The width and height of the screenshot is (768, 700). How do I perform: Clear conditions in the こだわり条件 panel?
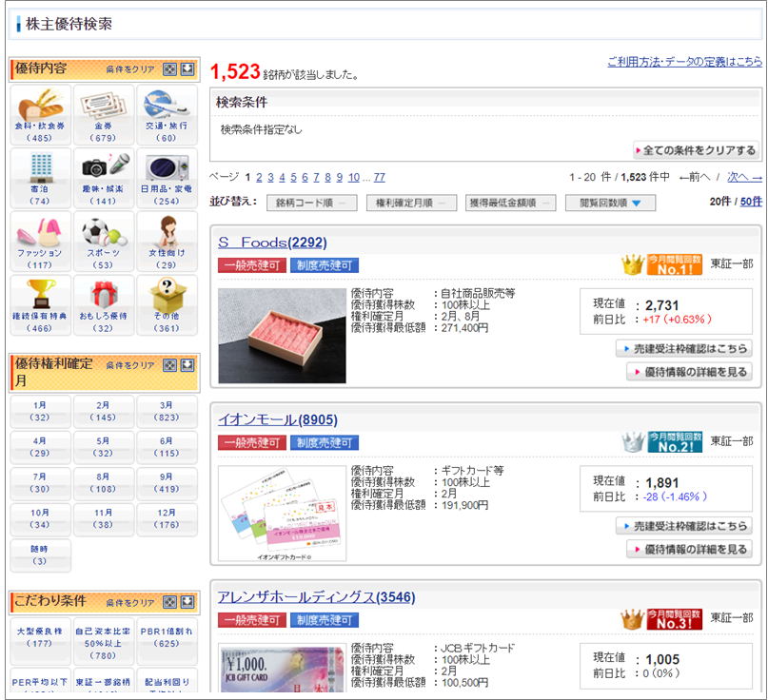[x=130, y=603]
